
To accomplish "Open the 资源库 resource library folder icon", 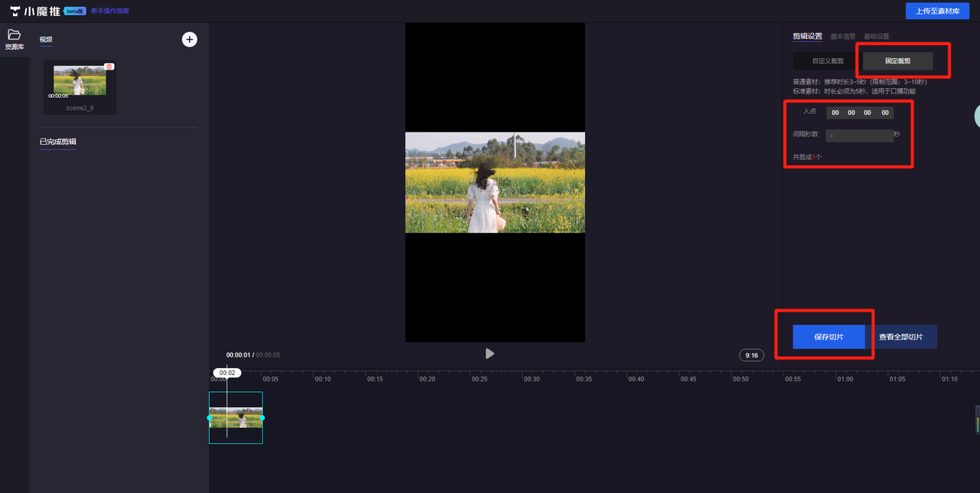I will [14, 34].
